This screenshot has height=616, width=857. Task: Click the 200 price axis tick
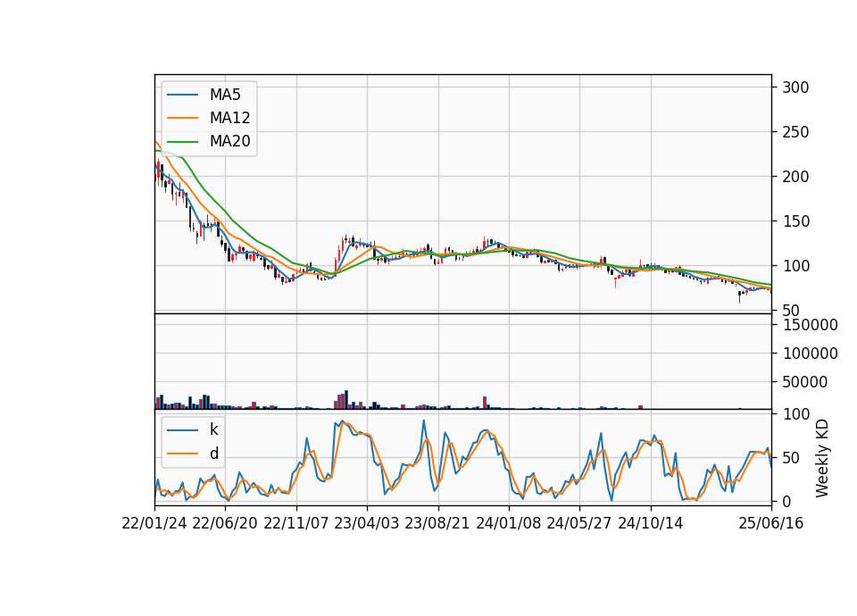click(795, 177)
